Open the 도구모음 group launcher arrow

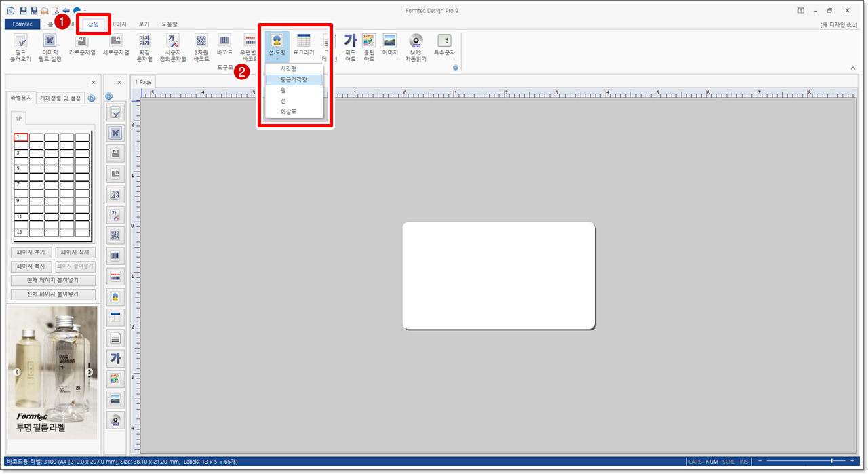coord(456,68)
